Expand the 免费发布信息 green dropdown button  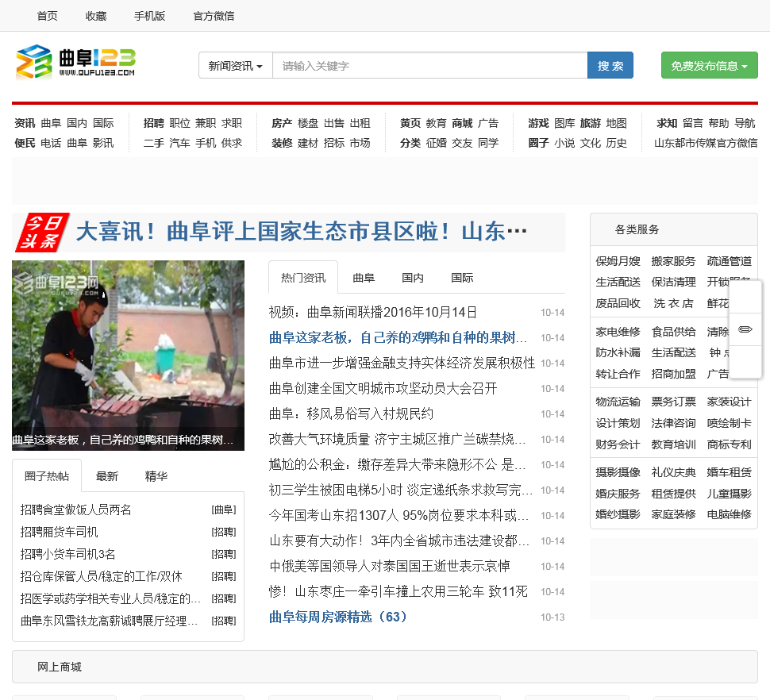coord(709,66)
